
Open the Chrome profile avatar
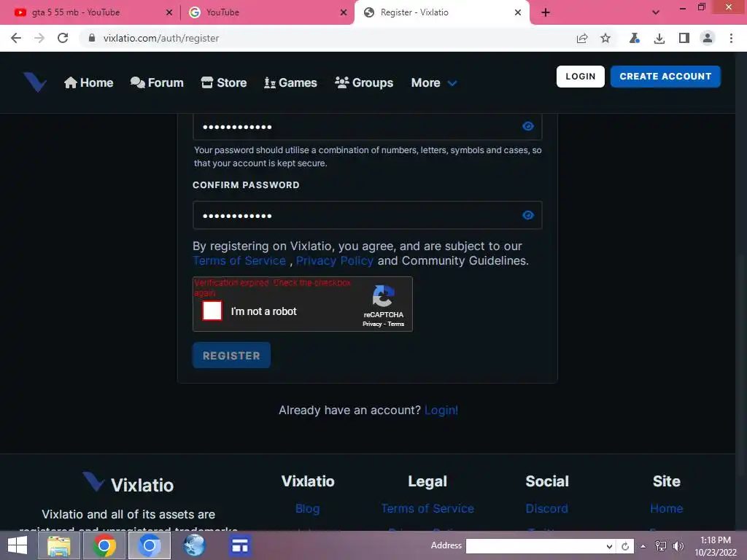pyautogui.click(x=708, y=38)
